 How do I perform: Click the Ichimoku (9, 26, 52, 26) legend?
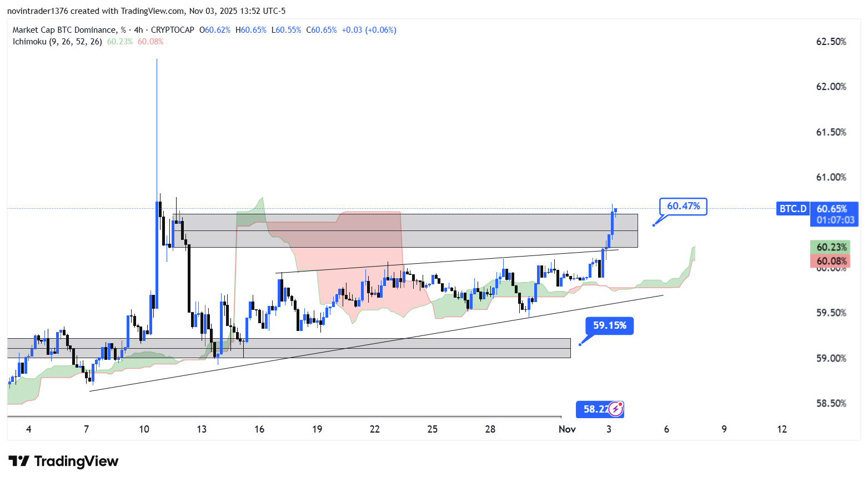click(57, 42)
